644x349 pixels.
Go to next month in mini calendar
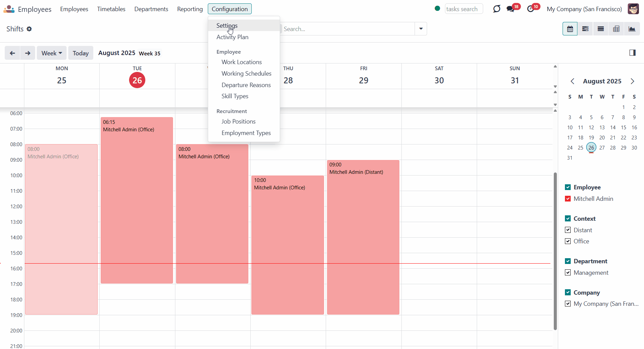coord(633,81)
